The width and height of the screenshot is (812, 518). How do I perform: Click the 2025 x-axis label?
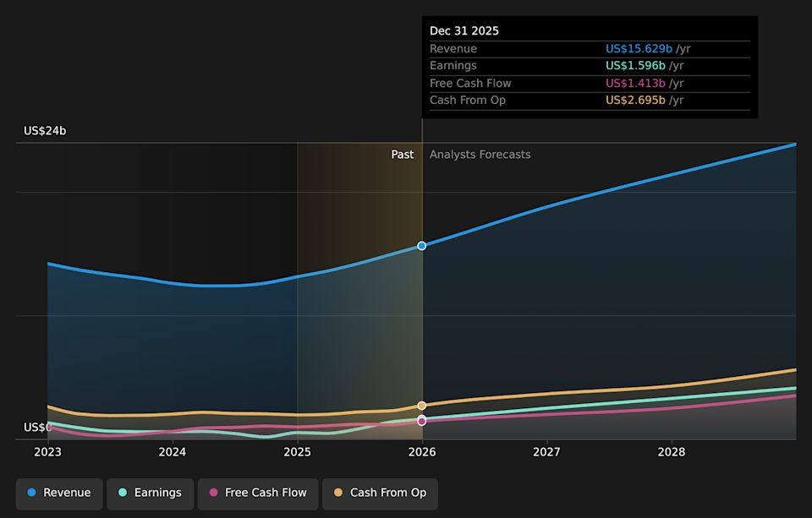(x=297, y=452)
